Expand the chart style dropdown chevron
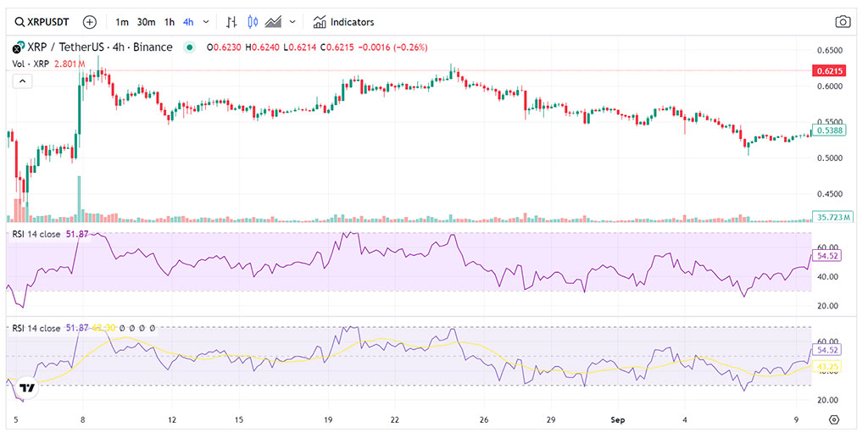Image resolution: width=868 pixels, height=433 pixels. [292, 22]
